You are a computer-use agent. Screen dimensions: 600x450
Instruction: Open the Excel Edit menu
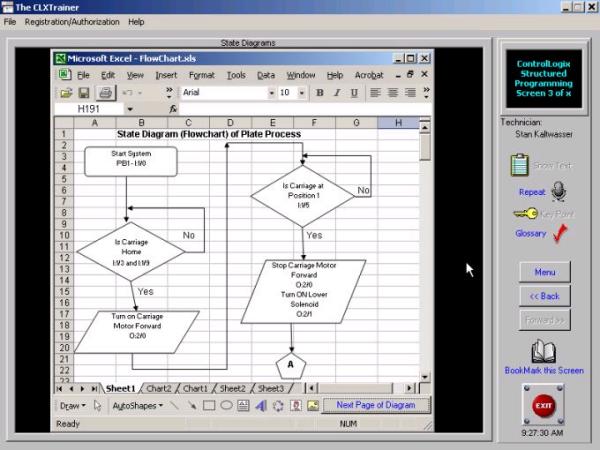[108, 75]
